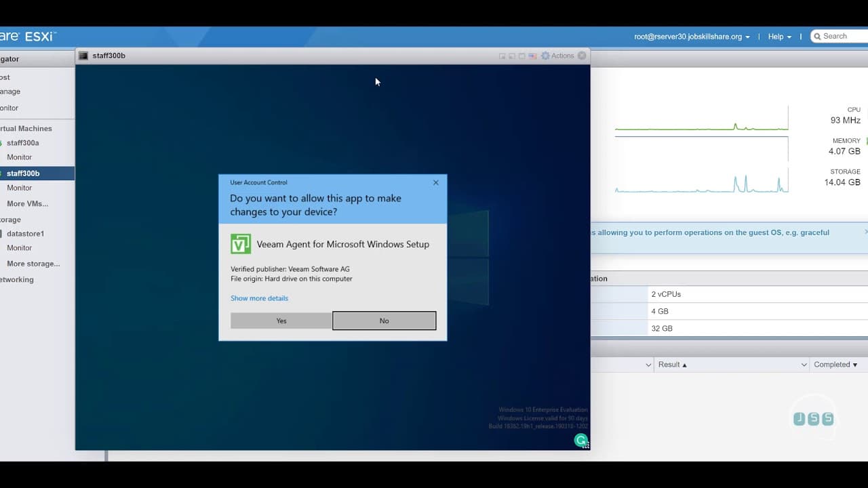Open the Actions gear in console titlebar

(x=545, y=56)
